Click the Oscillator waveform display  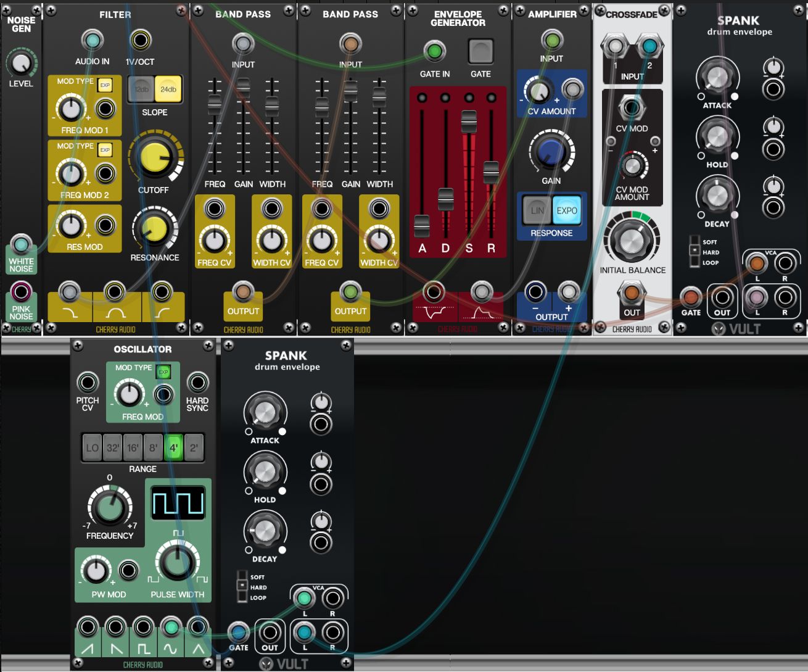[x=178, y=502]
